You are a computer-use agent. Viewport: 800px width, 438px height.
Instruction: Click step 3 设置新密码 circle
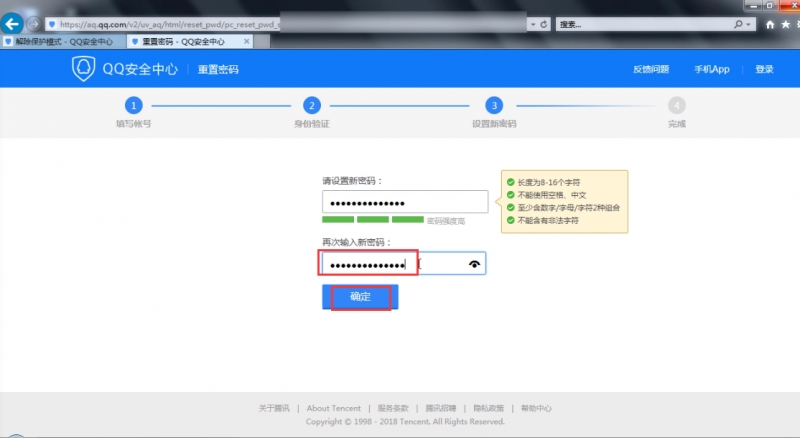pos(494,106)
